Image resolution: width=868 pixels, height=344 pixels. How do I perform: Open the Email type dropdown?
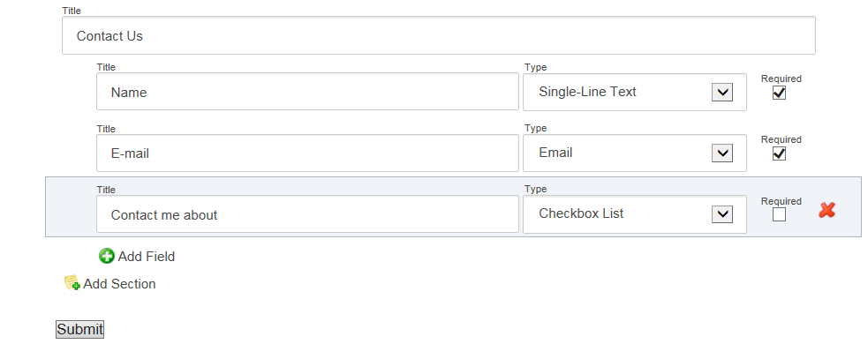[x=634, y=153]
